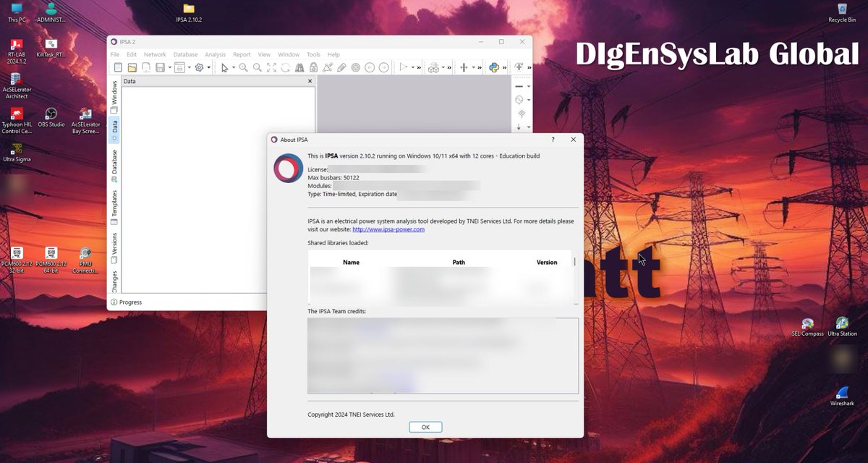Viewport: 868px width, 463px height.
Task: Click the binoculars Find icon
Action: pyautogui.click(x=299, y=67)
